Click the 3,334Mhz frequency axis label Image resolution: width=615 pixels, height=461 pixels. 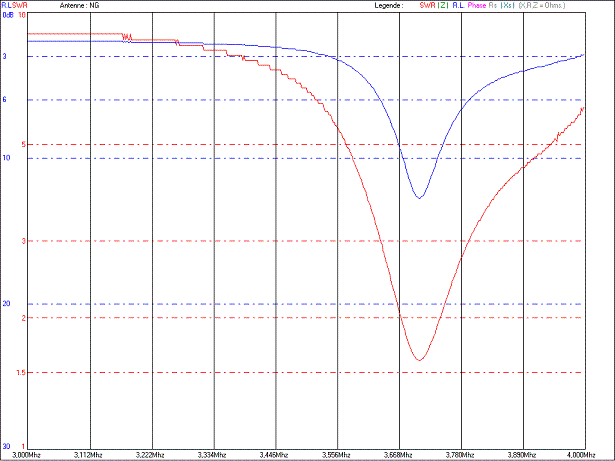pos(214,454)
